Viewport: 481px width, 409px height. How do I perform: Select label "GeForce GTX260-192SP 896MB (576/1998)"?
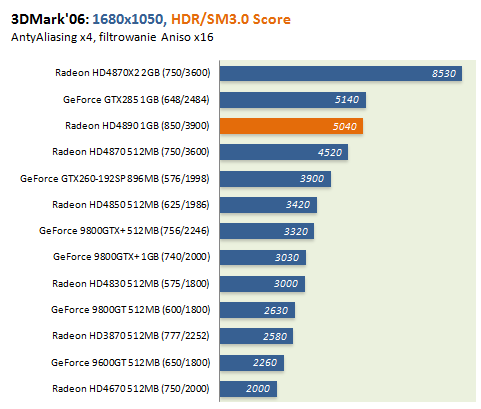115,179
